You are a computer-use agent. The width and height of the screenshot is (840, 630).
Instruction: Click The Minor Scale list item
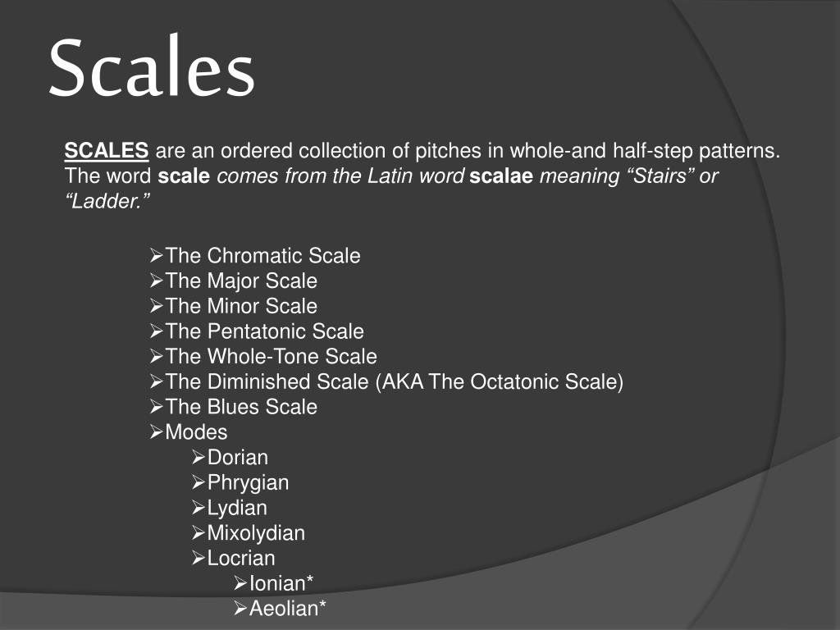pos(241,306)
